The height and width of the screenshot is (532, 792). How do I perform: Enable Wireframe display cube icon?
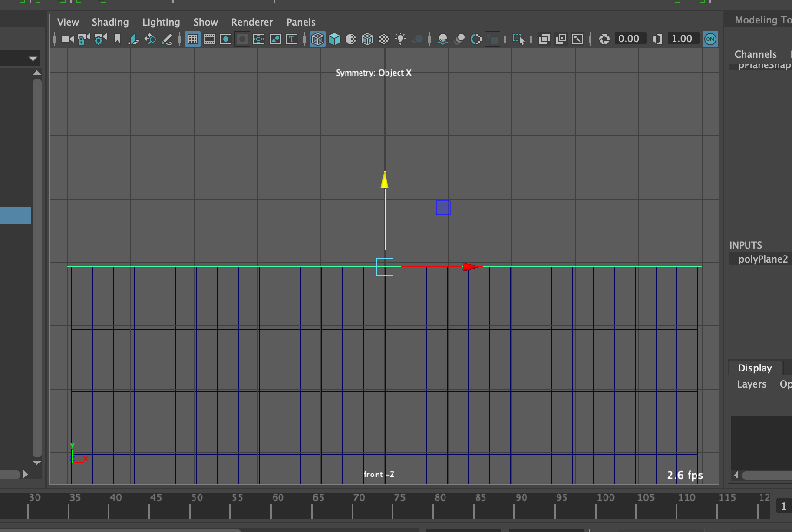tap(318, 39)
